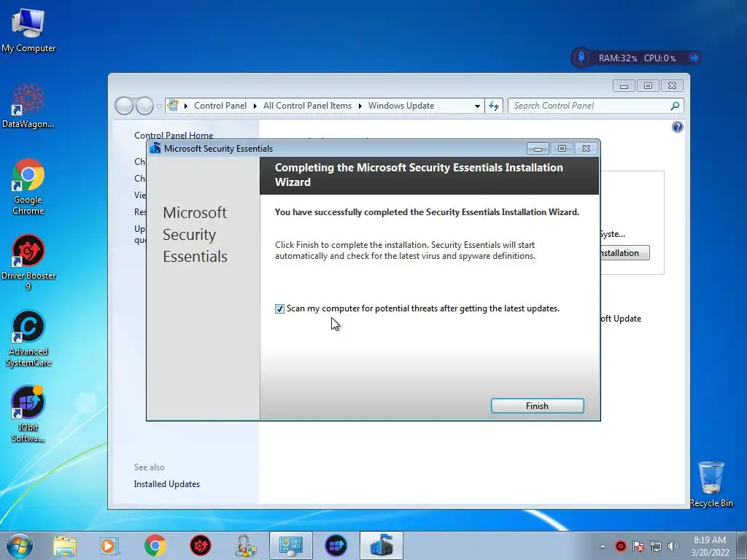Viewport: 747px width, 560px height.
Task: Maximize the Control Panel window
Action: [x=648, y=86]
